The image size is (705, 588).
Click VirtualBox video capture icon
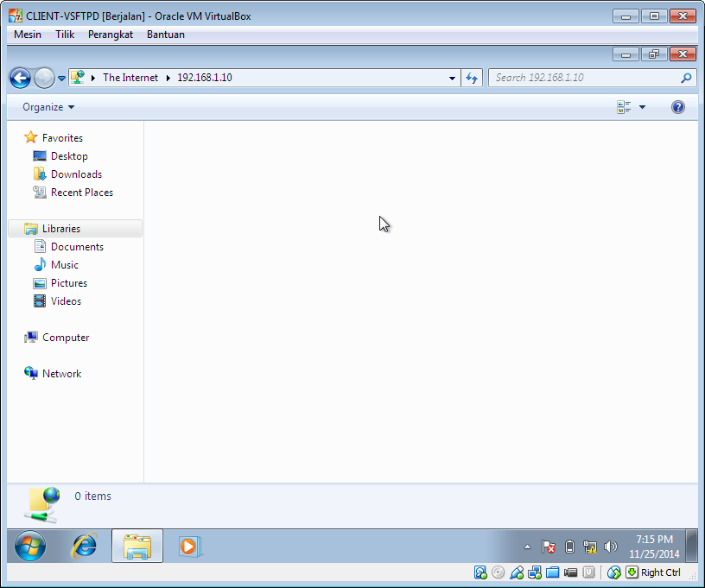[x=570, y=572]
